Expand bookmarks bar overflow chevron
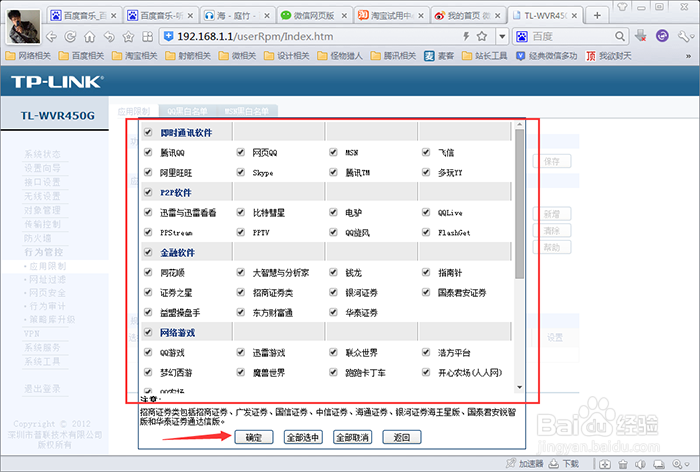The width and height of the screenshot is (700, 472). click(x=688, y=56)
